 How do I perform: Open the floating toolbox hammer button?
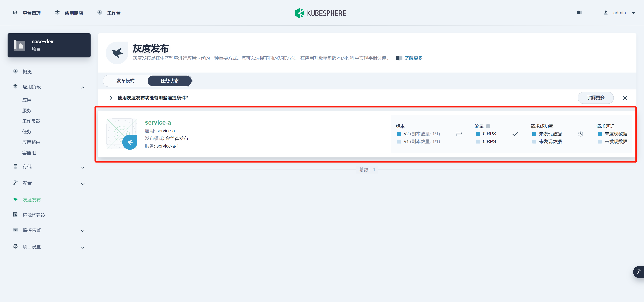point(639,272)
